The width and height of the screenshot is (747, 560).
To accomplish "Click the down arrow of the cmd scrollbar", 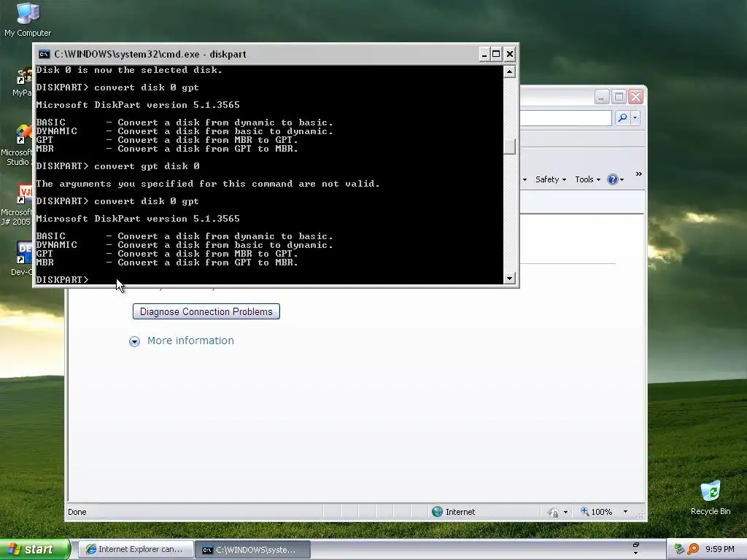I will coord(509,278).
